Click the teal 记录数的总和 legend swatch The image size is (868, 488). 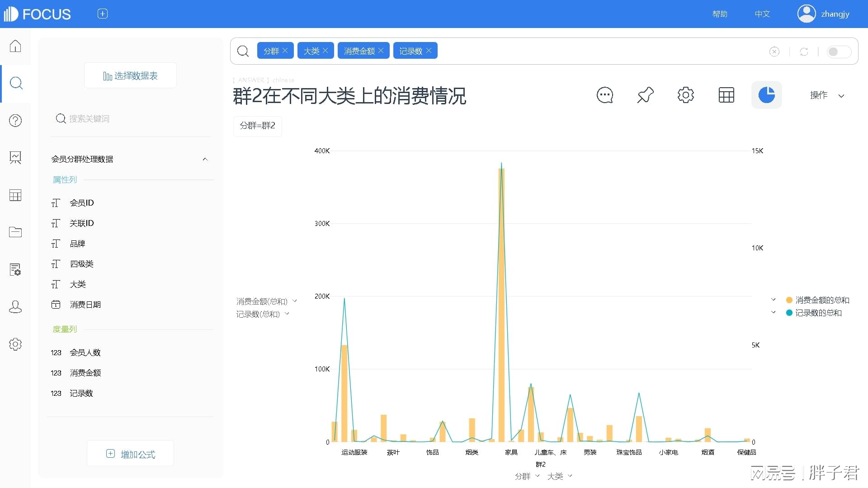coord(789,313)
